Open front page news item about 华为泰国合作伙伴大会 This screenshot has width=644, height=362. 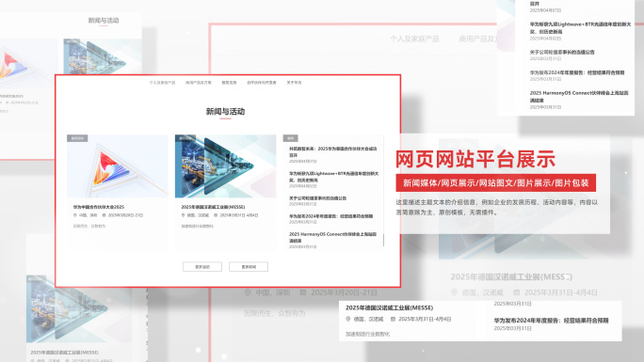coord(332,152)
